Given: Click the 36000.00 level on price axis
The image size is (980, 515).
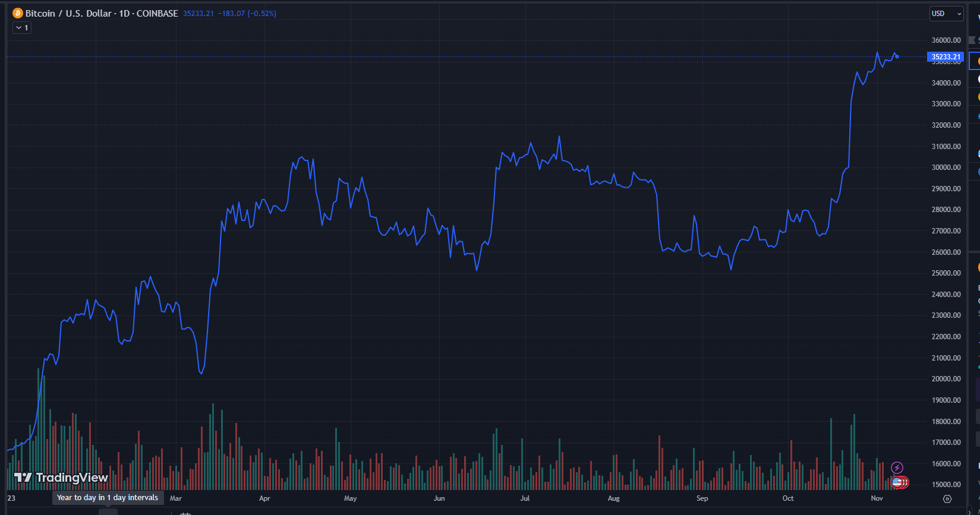Looking at the screenshot, I should 946,40.
